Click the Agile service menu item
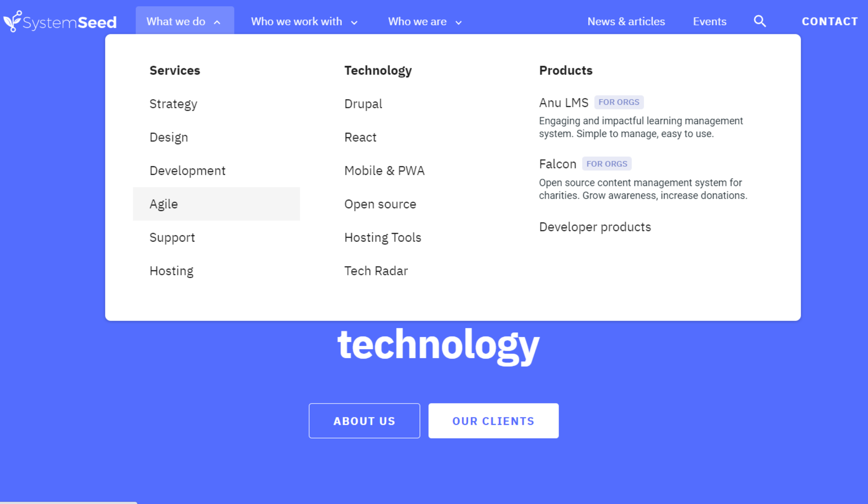868x504 pixels. (163, 204)
